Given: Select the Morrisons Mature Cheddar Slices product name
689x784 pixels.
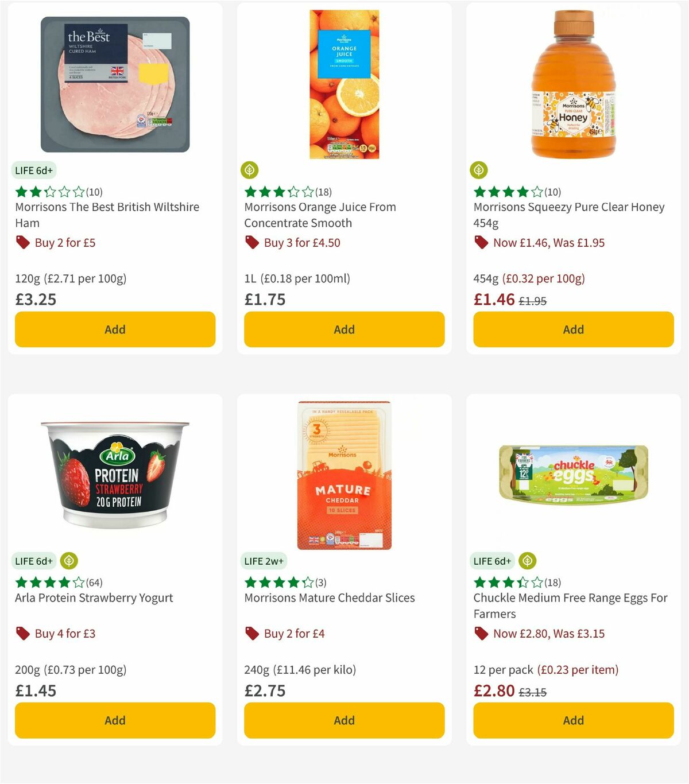Looking at the screenshot, I should tap(330, 597).
